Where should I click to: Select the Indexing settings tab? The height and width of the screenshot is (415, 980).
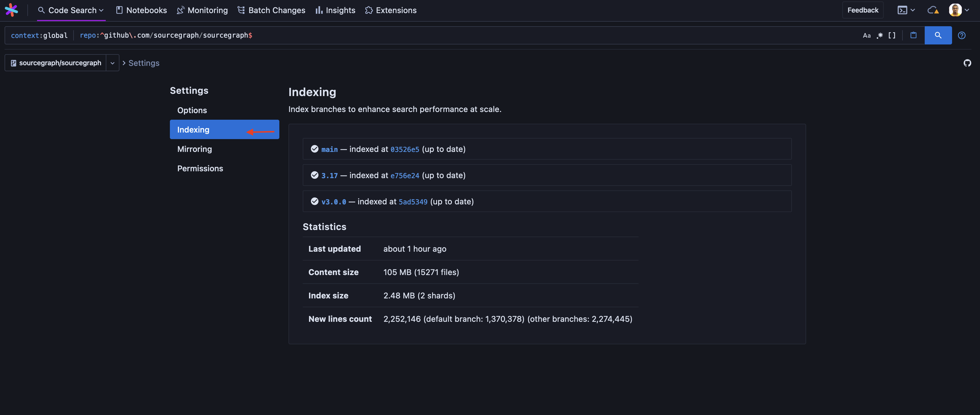tap(224, 130)
